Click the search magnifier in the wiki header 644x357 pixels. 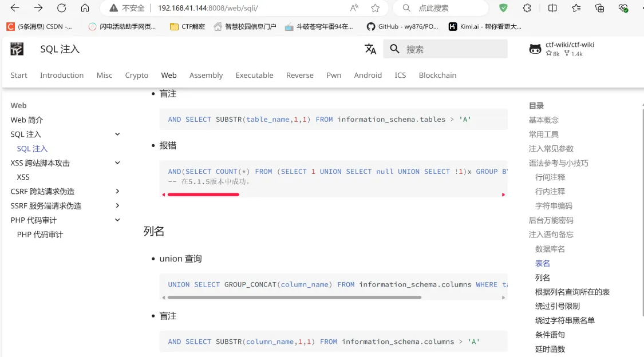[395, 49]
